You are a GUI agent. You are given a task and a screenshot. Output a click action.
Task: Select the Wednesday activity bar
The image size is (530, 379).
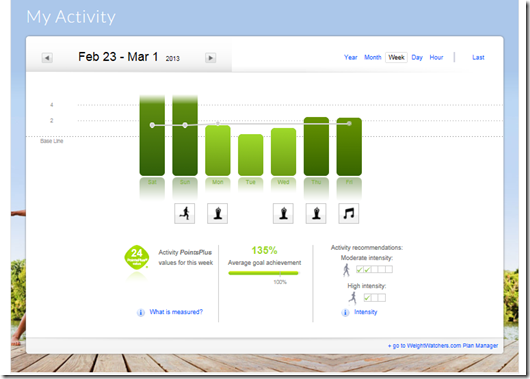coord(283,152)
